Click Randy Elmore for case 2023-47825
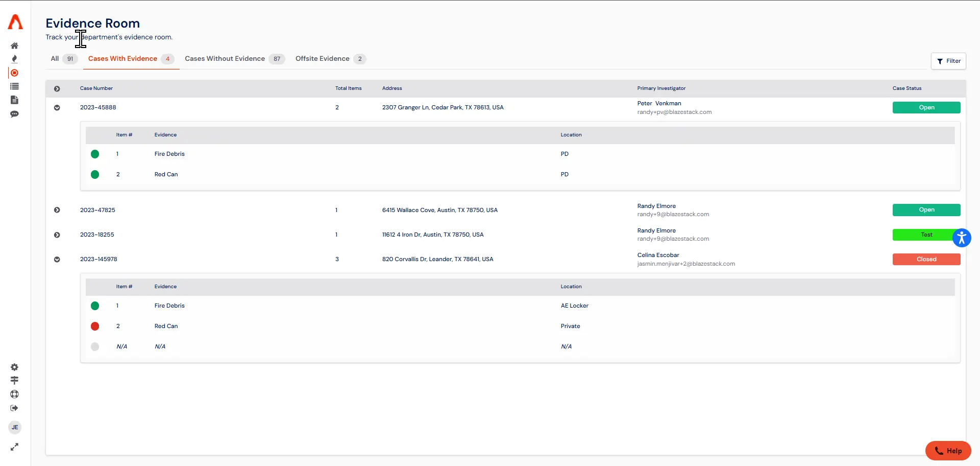The width and height of the screenshot is (980, 466). [656, 206]
